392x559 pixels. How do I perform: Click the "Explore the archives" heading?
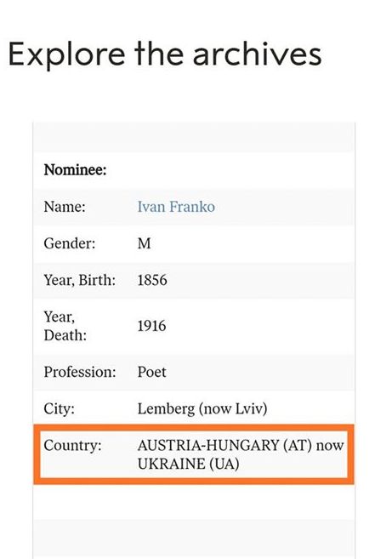pos(165,54)
